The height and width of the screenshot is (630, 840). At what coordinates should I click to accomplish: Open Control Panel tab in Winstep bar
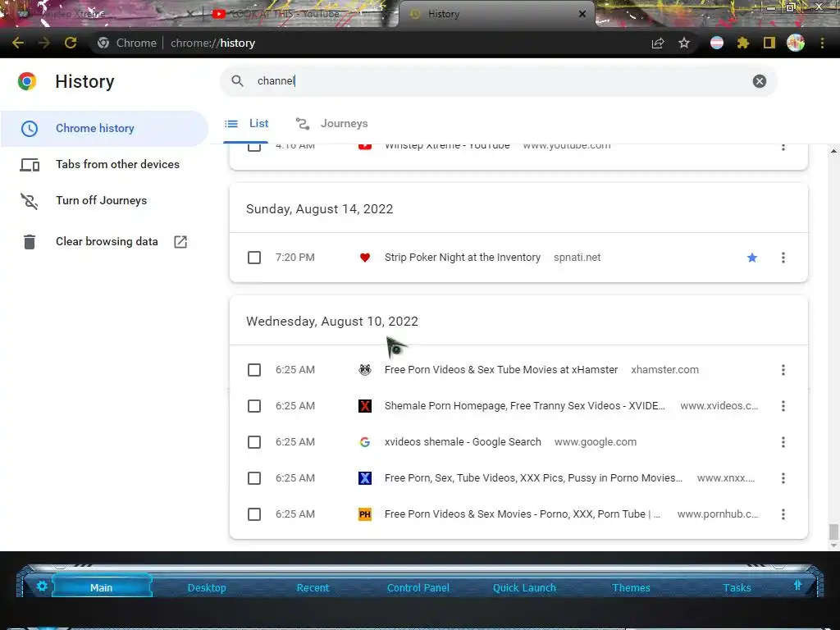(x=418, y=587)
